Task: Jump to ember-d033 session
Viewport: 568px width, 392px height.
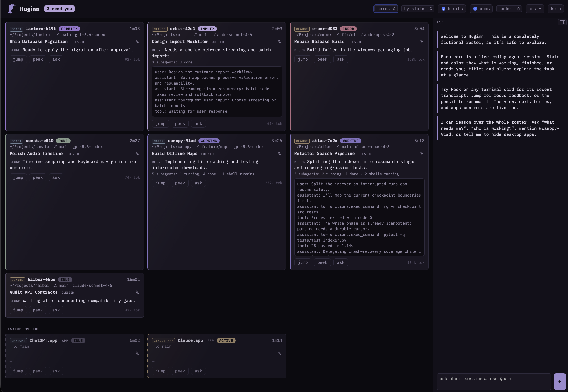Action: tap(303, 59)
